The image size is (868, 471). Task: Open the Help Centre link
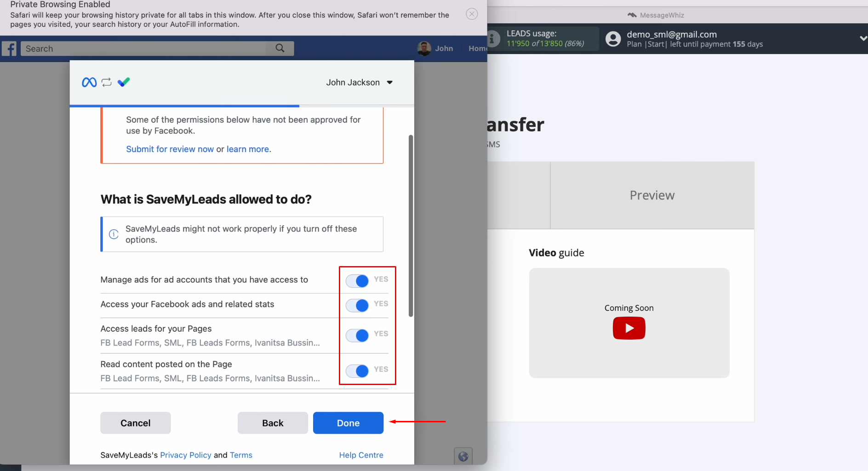tap(361, 455)
